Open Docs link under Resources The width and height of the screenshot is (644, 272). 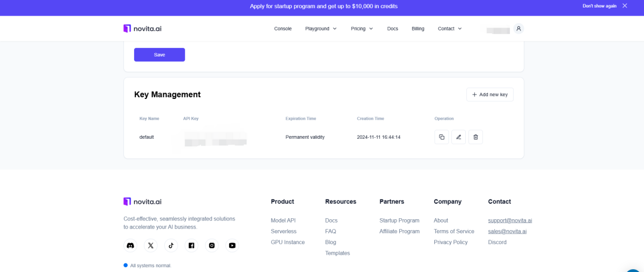(x=331, y=220)
